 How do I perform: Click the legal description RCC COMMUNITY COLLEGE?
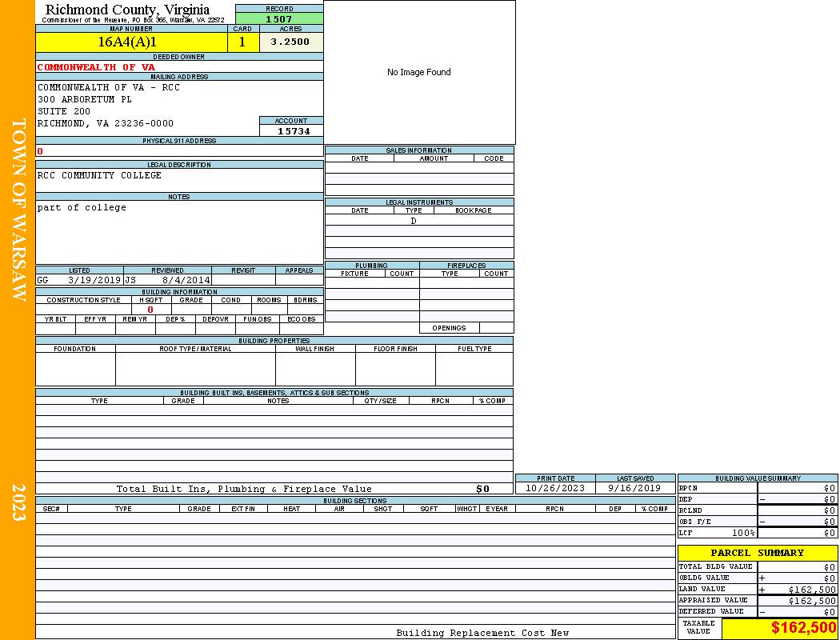(99, 176)
